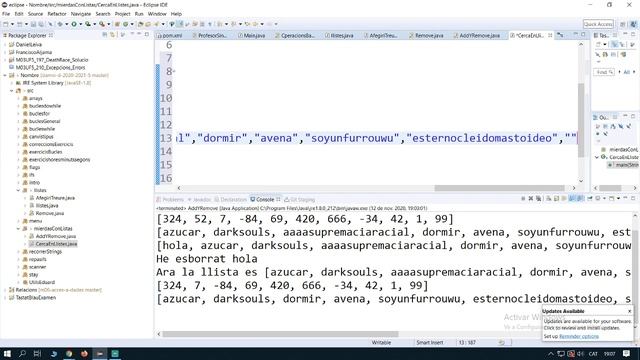Collapse the Nombre project
The width and height of the screenshot is (640, 360).
tap(5, 76)
